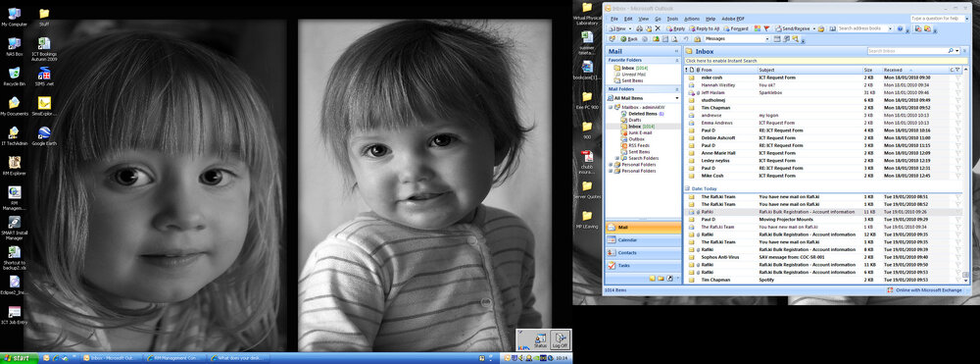Click the Delete (X) icon in Outlook toolbar
Viewport: 980px width, 364px height.
(658, 28)
